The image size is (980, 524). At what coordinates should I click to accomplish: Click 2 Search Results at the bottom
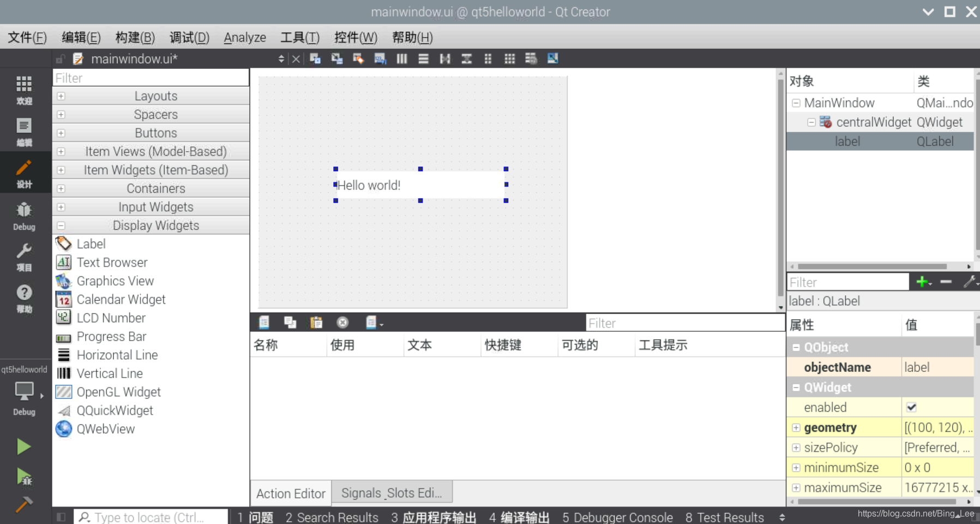(x=332, y=517)
